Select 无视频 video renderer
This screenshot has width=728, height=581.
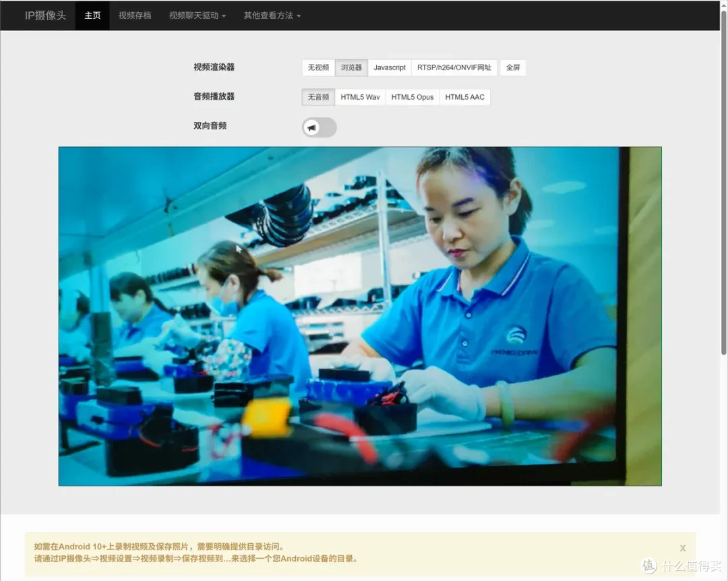pyautogui.click(x=318, y=67)
